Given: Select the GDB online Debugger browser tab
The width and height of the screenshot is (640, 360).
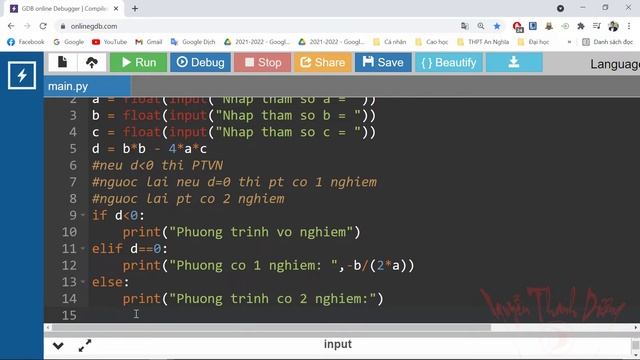Looking at the screenshot, I should tap(64, 9).
